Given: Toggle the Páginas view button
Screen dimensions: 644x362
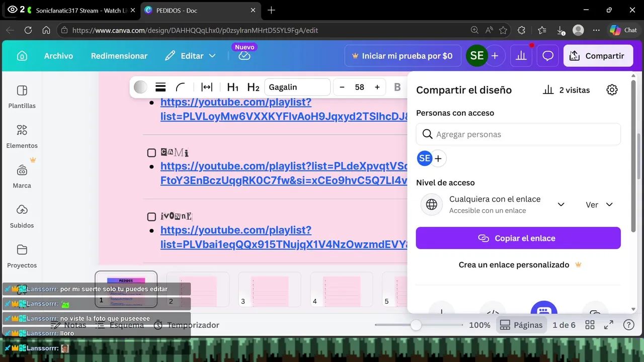Looking at the screenshot, I should pos(521,325).
